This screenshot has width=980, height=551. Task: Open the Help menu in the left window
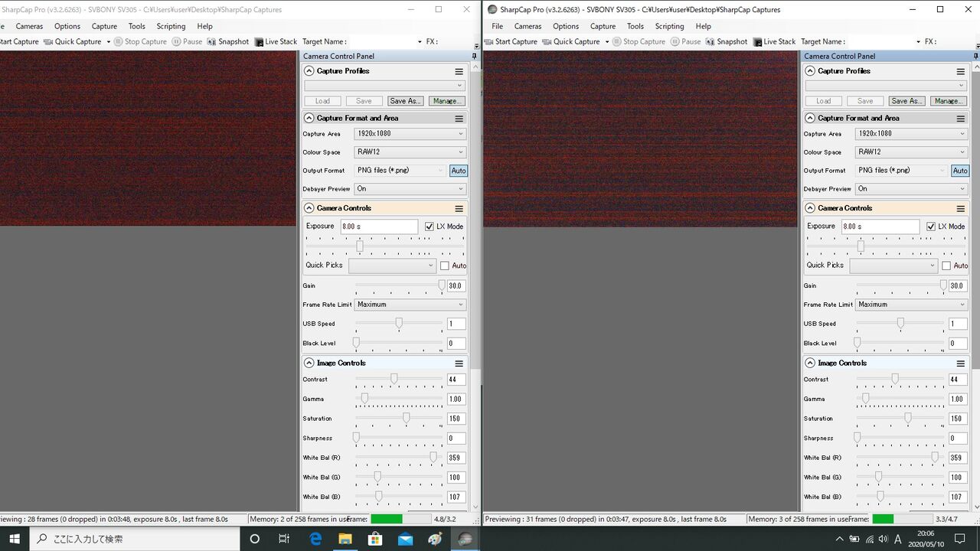[x=204, y=26]
